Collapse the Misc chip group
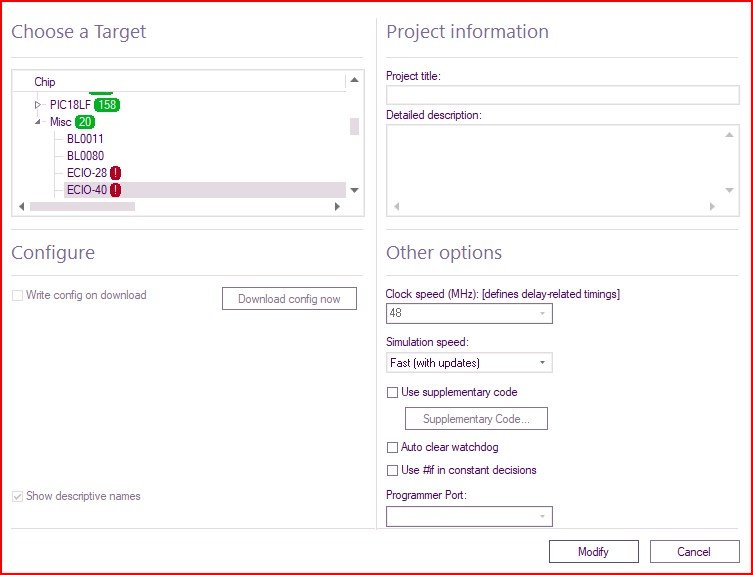This screenshot has height=575, width=753. coord(38,122)
